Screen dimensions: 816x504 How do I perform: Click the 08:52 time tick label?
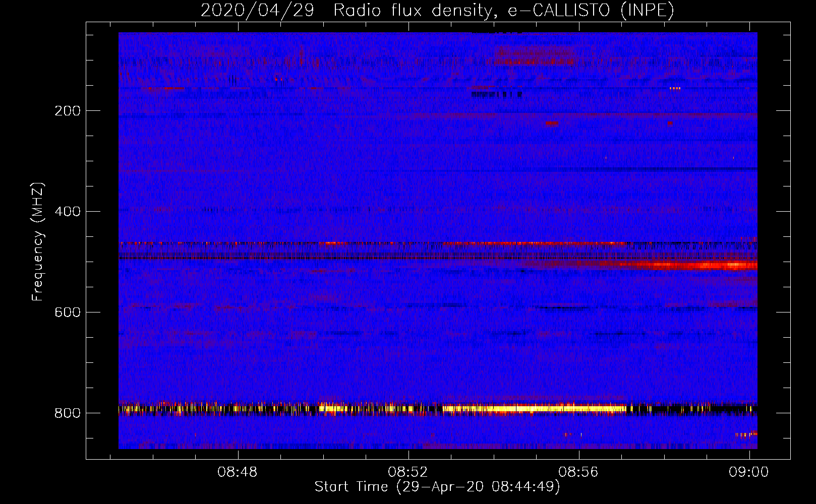[408, 472]
